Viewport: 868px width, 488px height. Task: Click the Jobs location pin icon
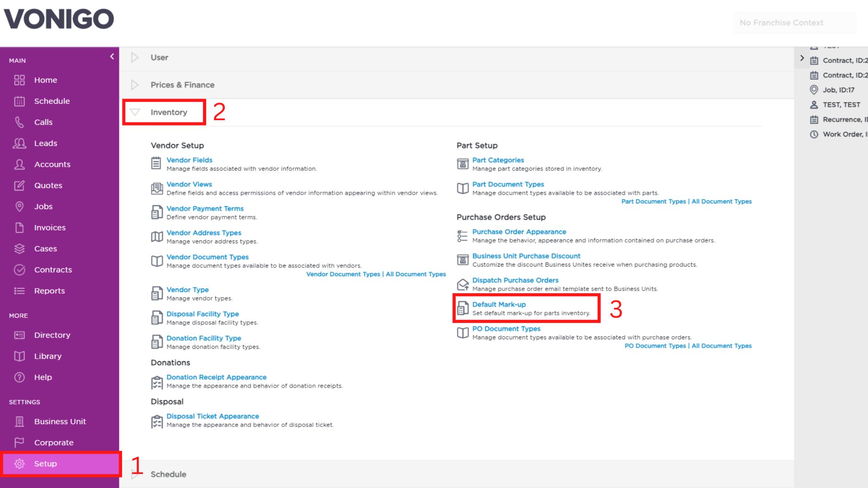[x=19, y=206]
